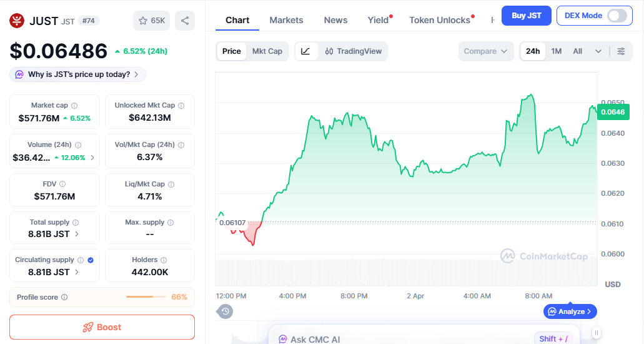
Task: Click the Buy JST button
Action: (526, 16)
